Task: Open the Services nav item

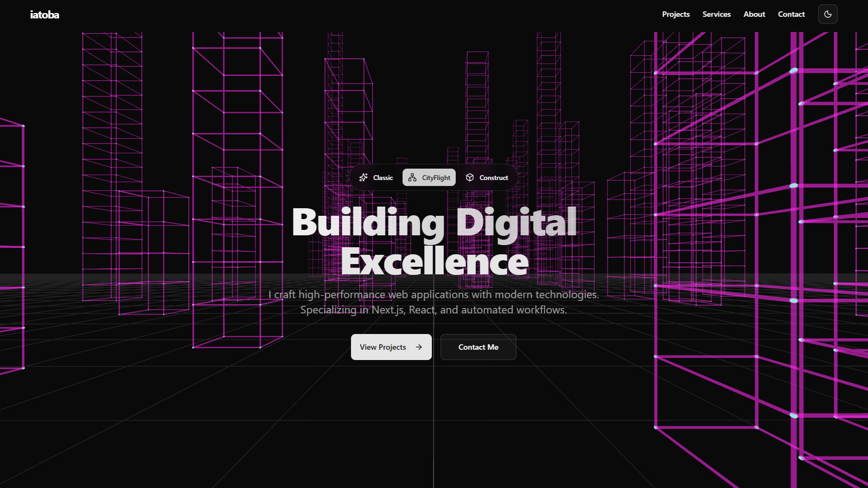Action: pos(716,14)
